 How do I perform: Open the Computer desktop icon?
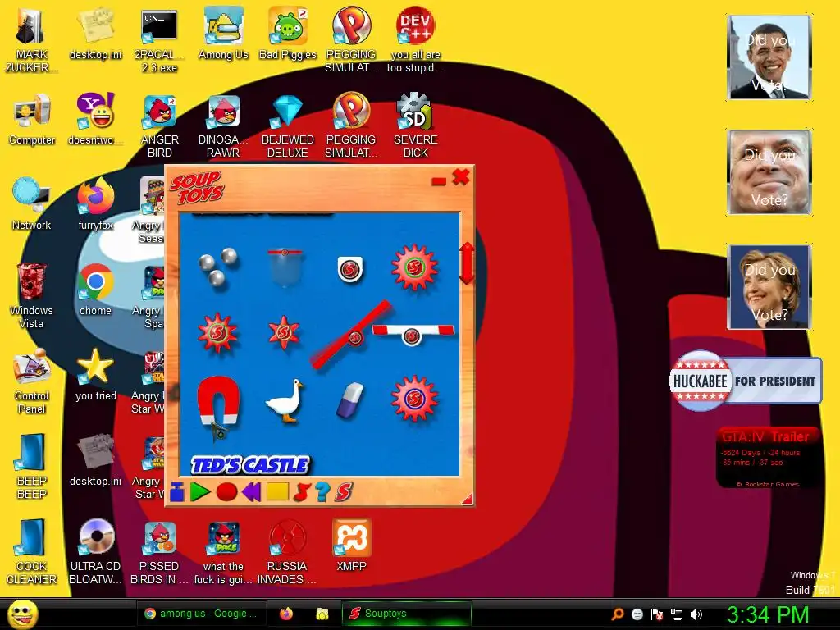32,119
